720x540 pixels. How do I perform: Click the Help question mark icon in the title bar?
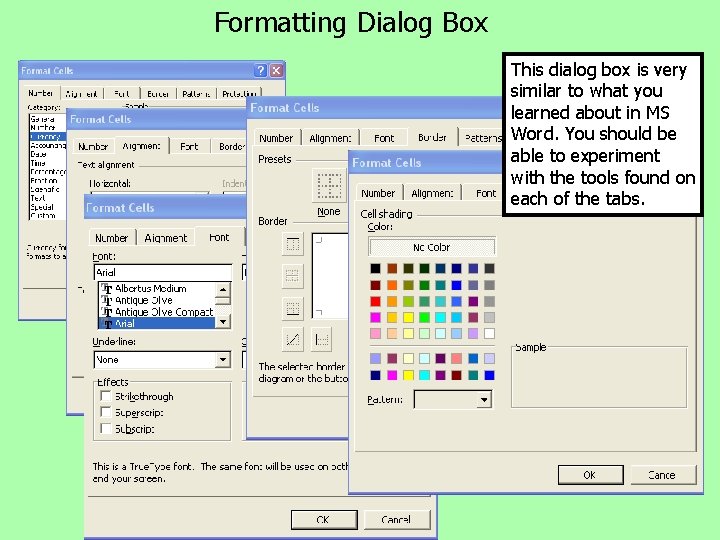click(260, 70)
